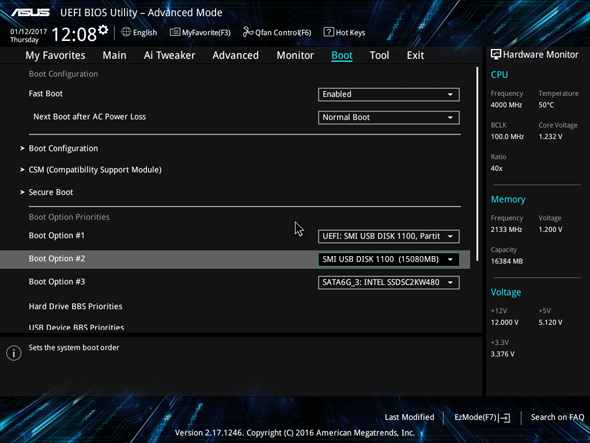The width and height of the screenshot is (590, 443).
Task: Click the +3.3V 3.376 V value
Action: (503, 354)
